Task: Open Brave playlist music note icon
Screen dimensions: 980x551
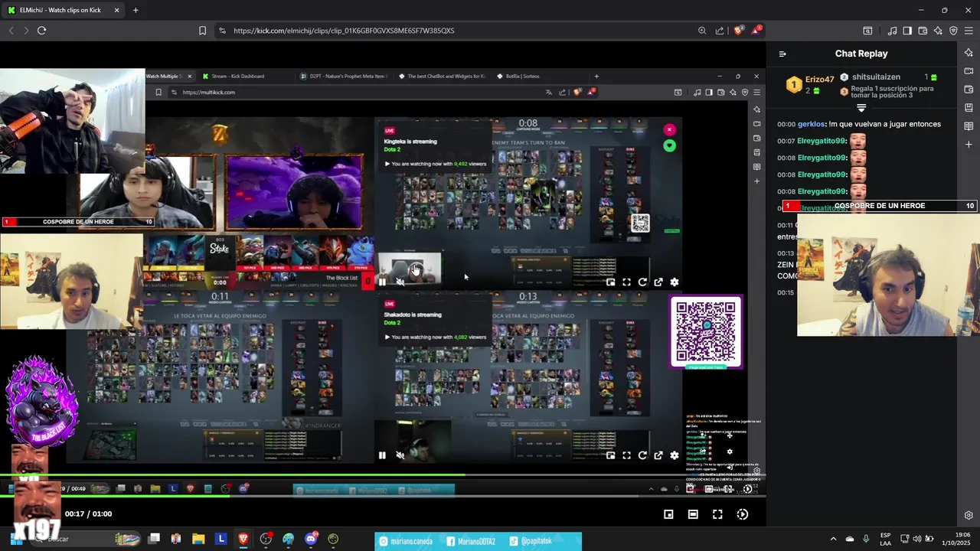Action: (x=892, y=31)
